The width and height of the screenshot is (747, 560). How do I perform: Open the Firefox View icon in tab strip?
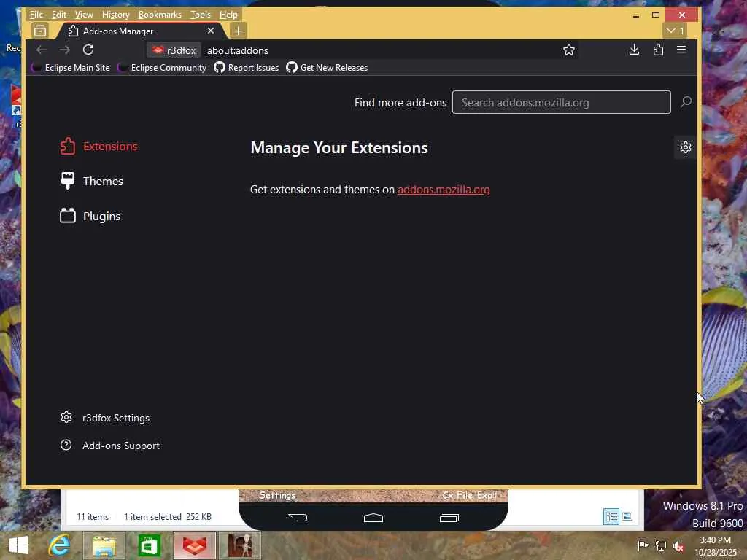(40, 31)
